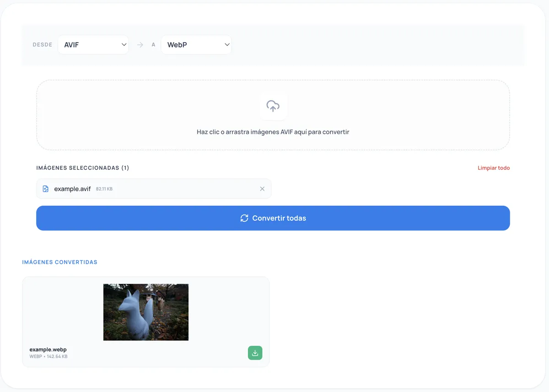Click the IMÁGENES CONVERTIDAS section heading

click(59, 262)
